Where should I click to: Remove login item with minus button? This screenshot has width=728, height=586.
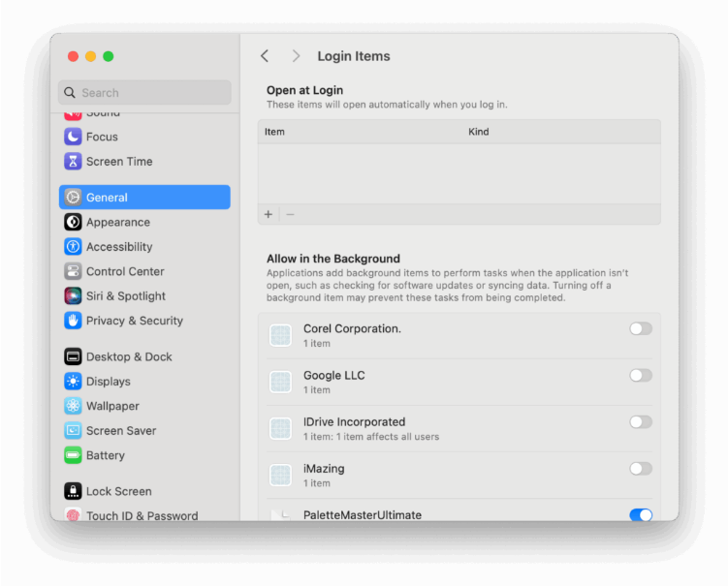290,214
